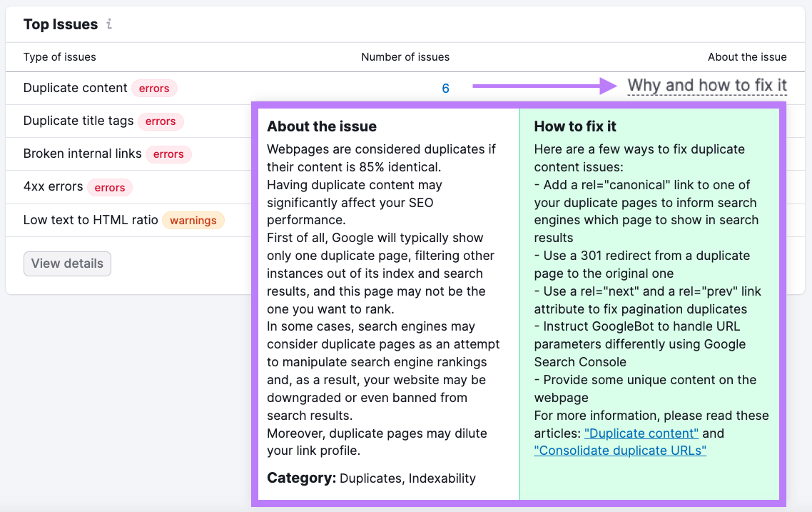
Task: Select the Duplicate title tags issue row
Action: (78, 121)
